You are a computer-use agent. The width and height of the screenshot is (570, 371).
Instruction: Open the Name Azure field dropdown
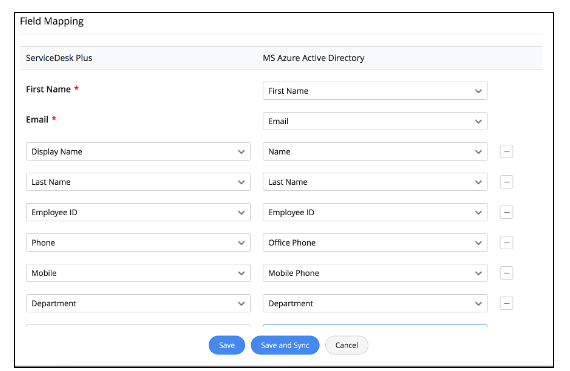375,152
